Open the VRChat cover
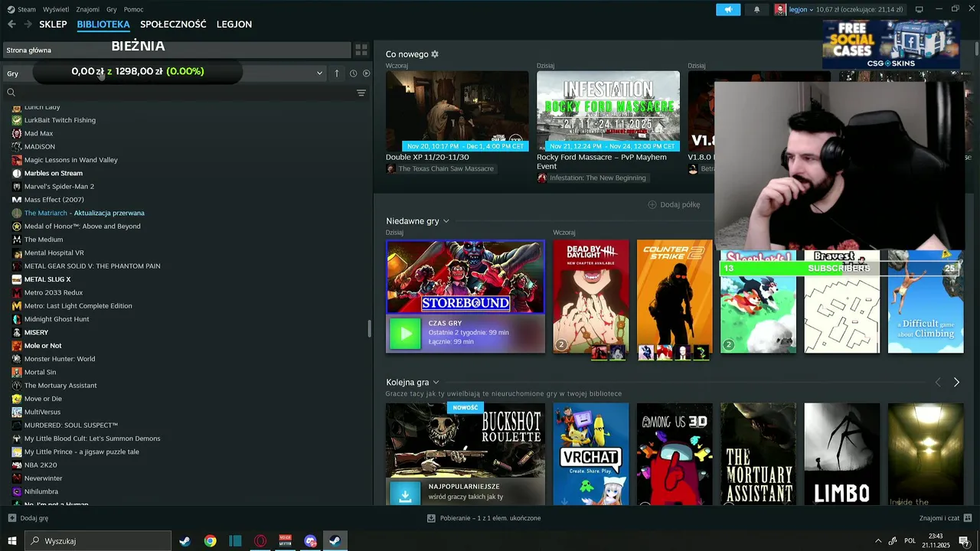980x551 pixels. pos(591,454)
